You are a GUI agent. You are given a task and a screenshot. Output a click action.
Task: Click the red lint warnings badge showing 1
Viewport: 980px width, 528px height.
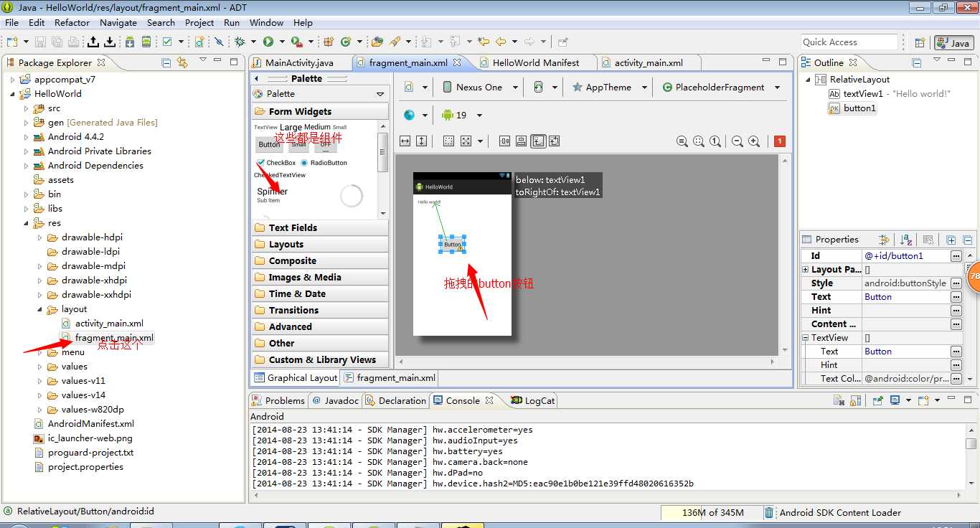(x=780, y=141)
